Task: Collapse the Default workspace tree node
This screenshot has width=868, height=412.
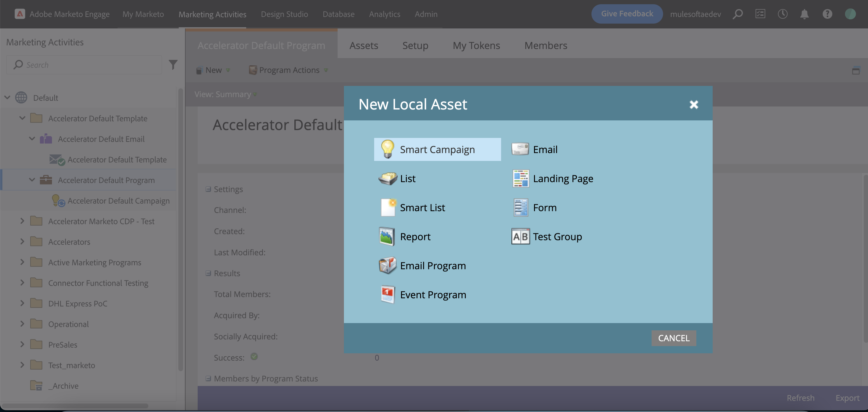Action: coord(7,97)
